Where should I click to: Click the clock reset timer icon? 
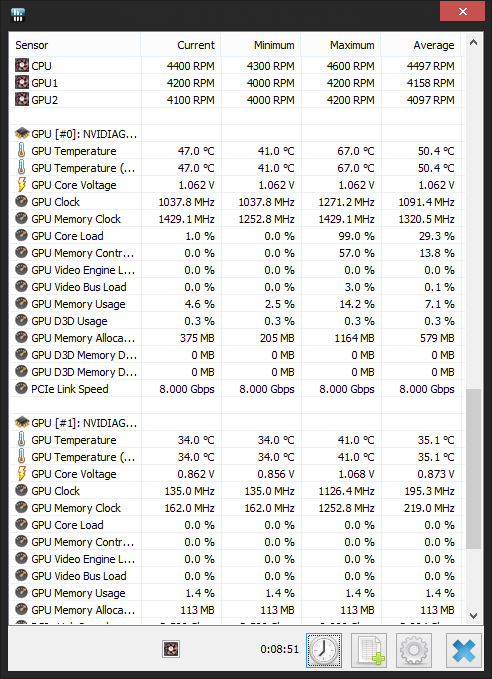pyautogui.click(x=324, y=650)
